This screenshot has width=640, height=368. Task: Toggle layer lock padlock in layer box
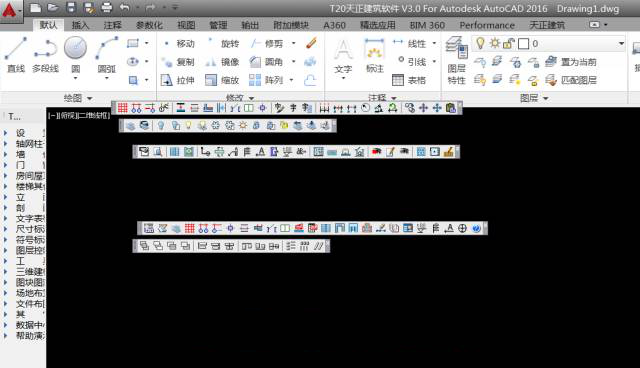click(x=508, y=43)
